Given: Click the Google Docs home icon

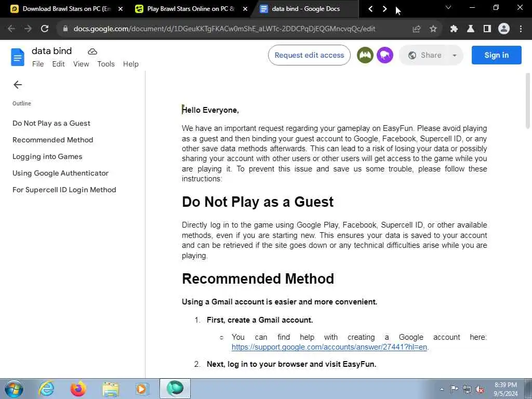Looking at the screenshot, I should [x=18, y=57].
